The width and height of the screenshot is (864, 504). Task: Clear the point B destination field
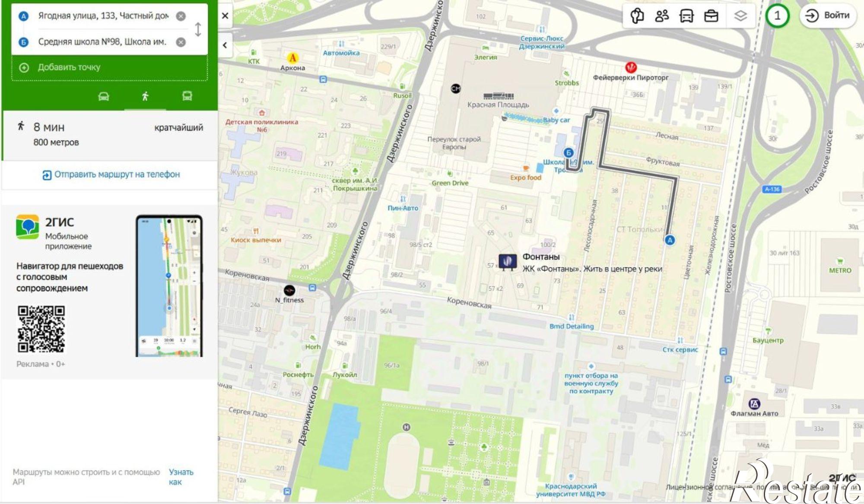pos(181,42)
